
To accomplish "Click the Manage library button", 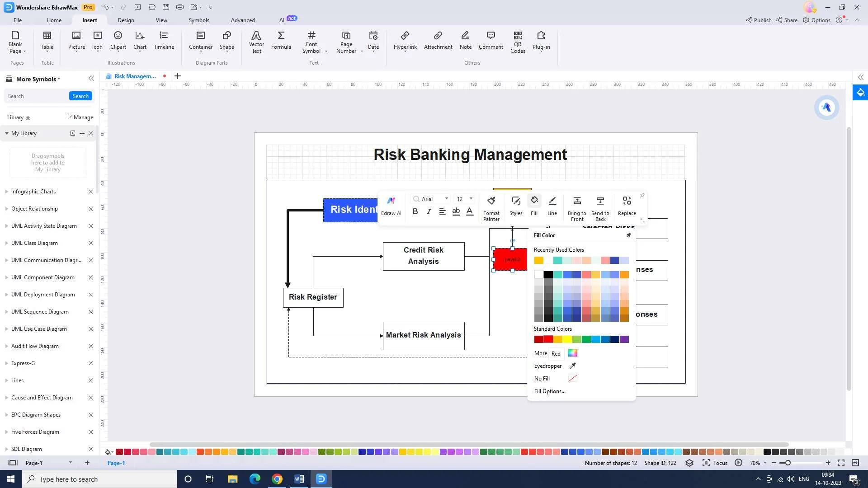I will pos(80,117).
